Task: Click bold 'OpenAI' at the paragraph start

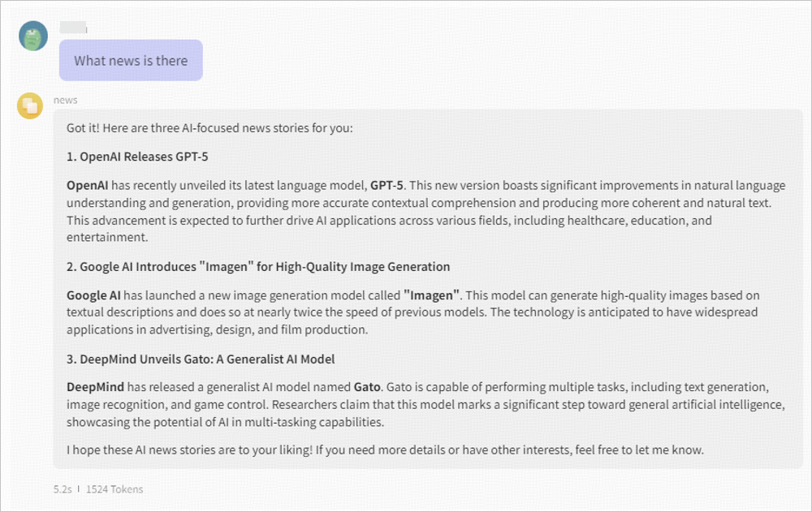Action: (x=88, y=185)
